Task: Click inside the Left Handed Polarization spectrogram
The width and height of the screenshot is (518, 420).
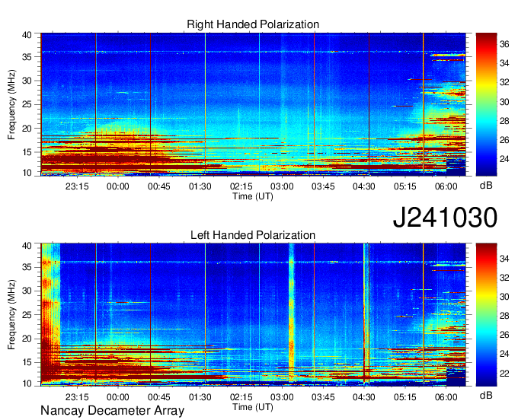Action: (x=254, y=315)
